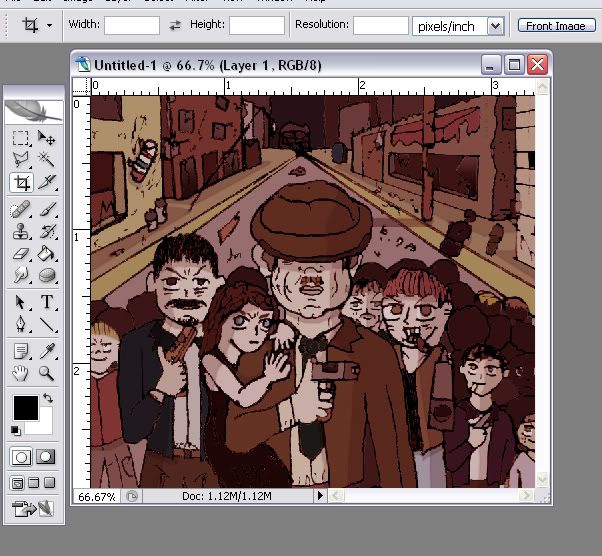Screen dimensions: 602x556
Task: Select the Magic Wand tool
Action: (46, 159)
